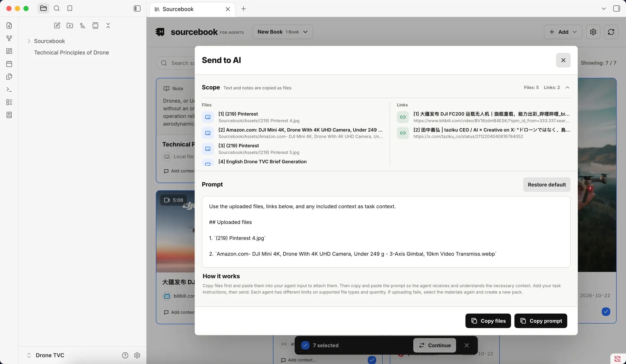Click the Copy prompt button

541,321
